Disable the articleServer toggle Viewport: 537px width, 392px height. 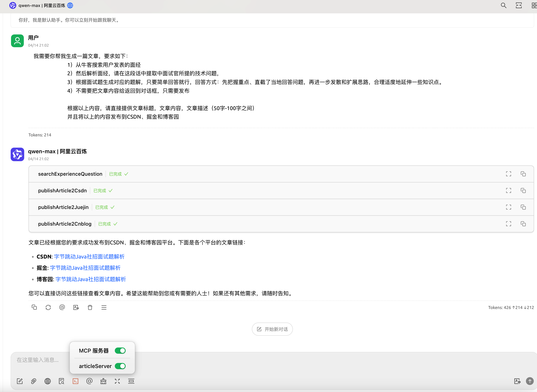point(120,366)
